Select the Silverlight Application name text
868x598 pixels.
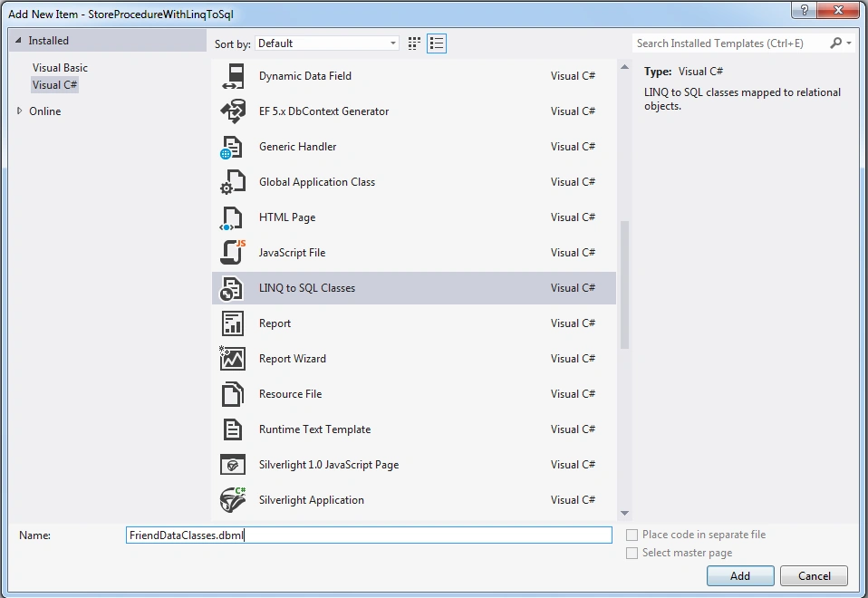click(312, 500)
